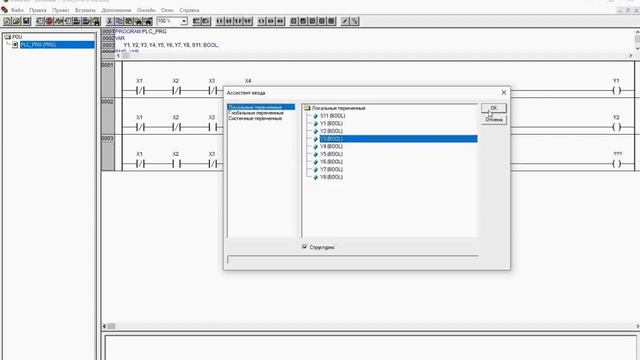The height and width of the screenshot is (360, 640).
Task: Open the Справка menu
Action: 189,10
